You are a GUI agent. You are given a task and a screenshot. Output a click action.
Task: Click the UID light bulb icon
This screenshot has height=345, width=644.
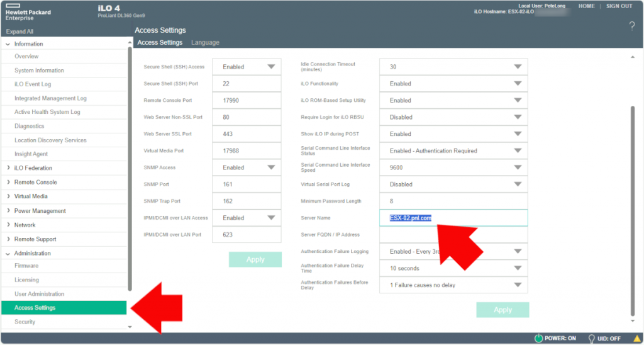point(591,338)
